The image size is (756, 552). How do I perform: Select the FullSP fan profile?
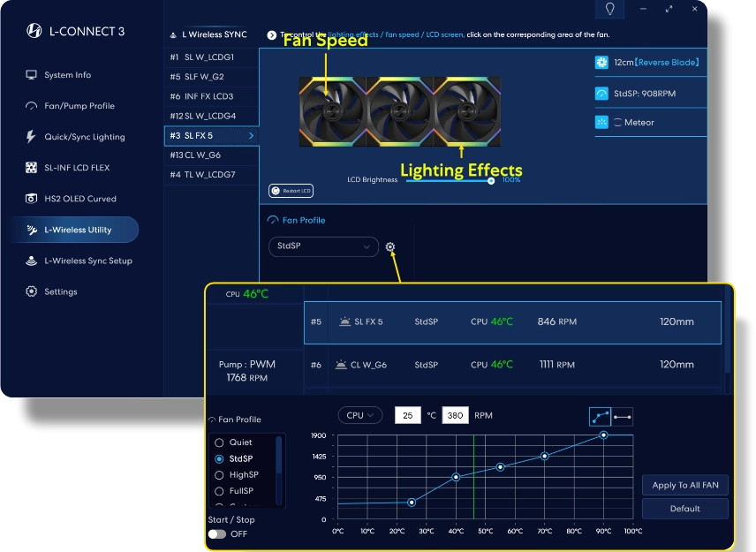click(234, 491)
